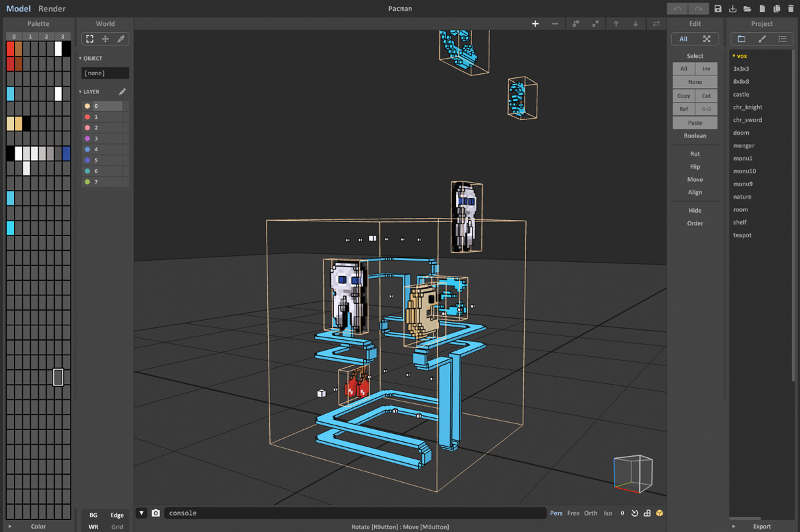Click the Flip option in Edit
Viewport: 800px width, 532px height.
tap(695, 167)
